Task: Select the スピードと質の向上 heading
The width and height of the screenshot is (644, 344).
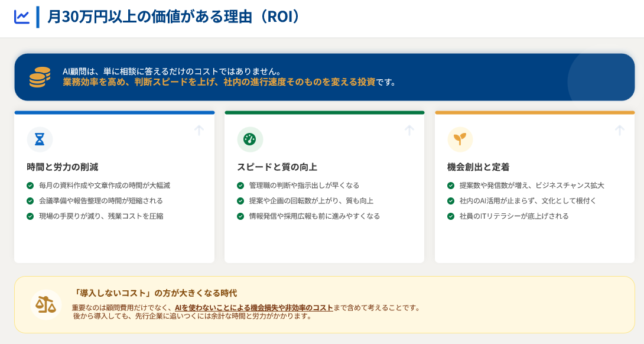Action: pyautogui.click(x=277, y=167)
